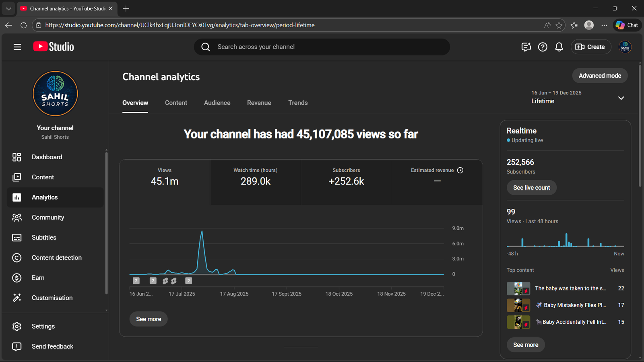This screenshot has height=362, width=644.
Task: Open Dashboard from the sidebar
Action: point(47,157)
